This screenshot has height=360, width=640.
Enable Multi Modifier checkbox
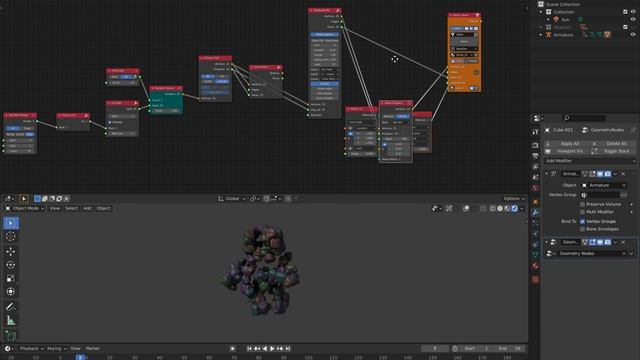pyautogui.click(x=582, y=212)
